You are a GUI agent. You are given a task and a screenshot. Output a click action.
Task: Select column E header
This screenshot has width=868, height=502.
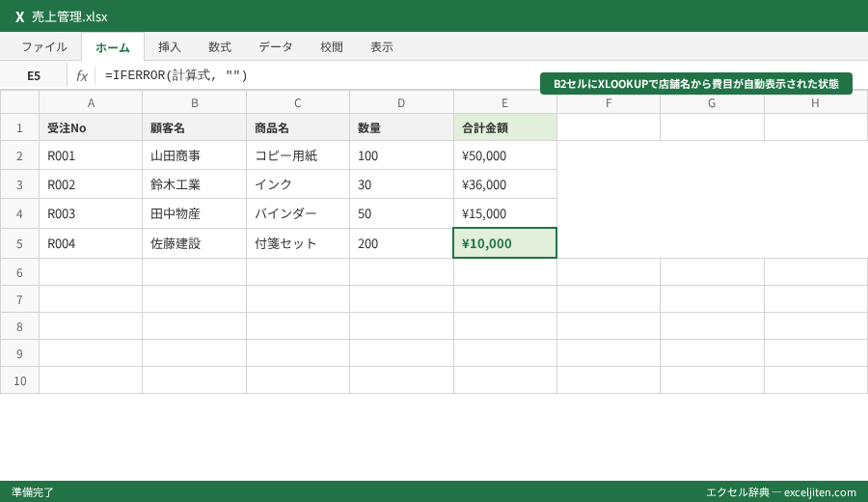coord(504,103)
